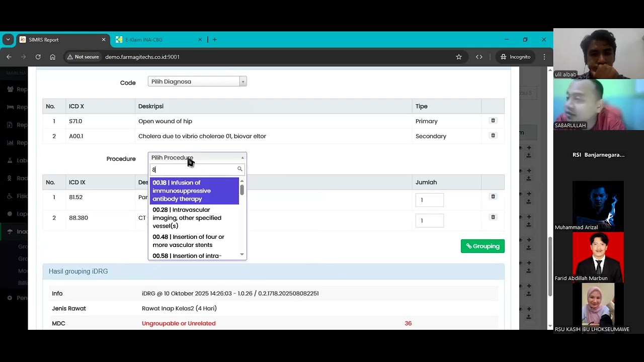Click the bed icon in sidebar
This screenshot has height=362, width=644.
click(10, 107)
